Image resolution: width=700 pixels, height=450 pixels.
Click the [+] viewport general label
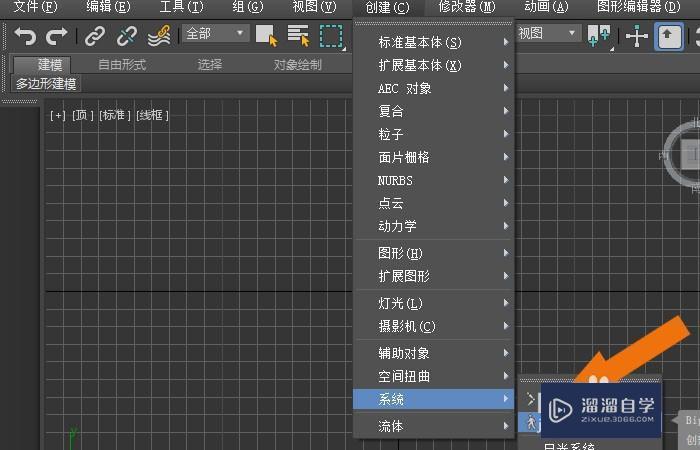58,116
